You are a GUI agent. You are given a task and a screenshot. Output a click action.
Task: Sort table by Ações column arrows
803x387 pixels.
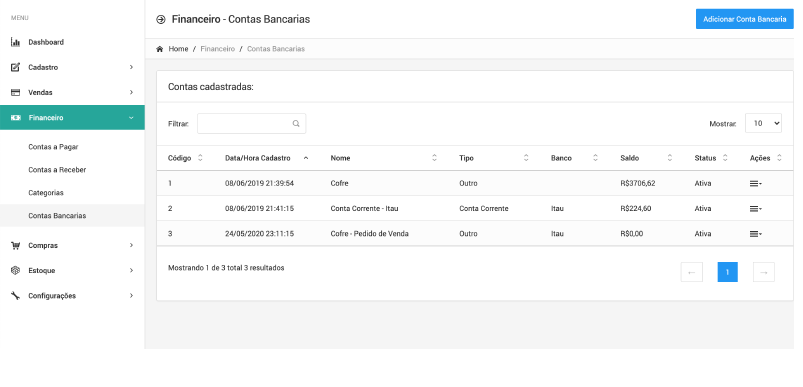779,158
